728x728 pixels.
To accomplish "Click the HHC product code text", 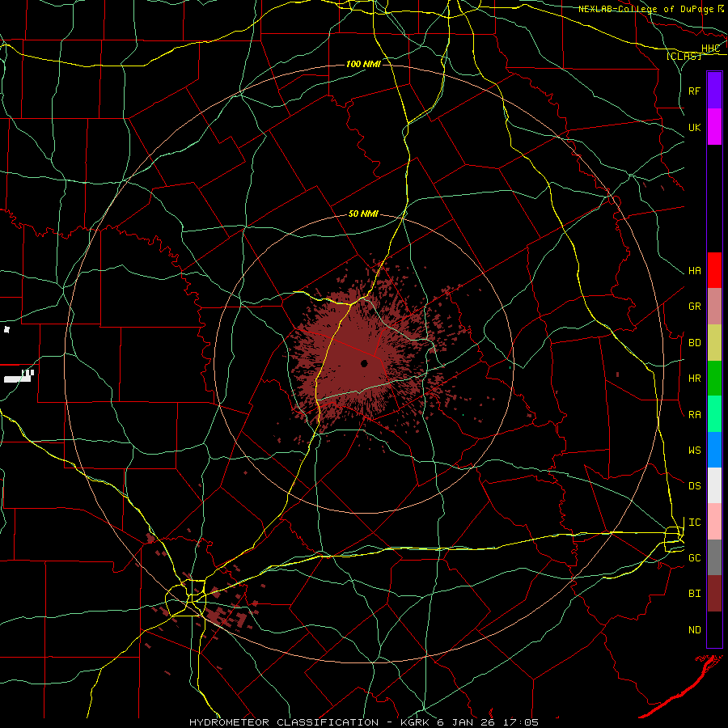I will (711, 49).
